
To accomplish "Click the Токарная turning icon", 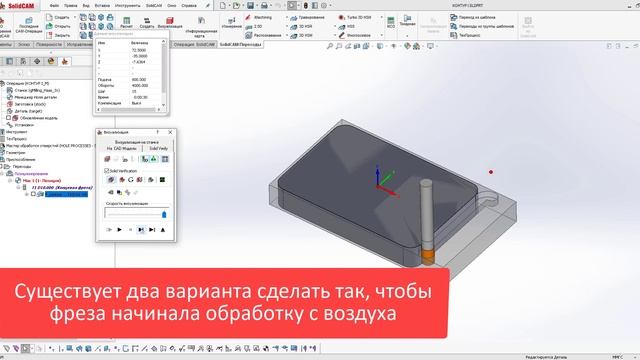I will [407, 20].
